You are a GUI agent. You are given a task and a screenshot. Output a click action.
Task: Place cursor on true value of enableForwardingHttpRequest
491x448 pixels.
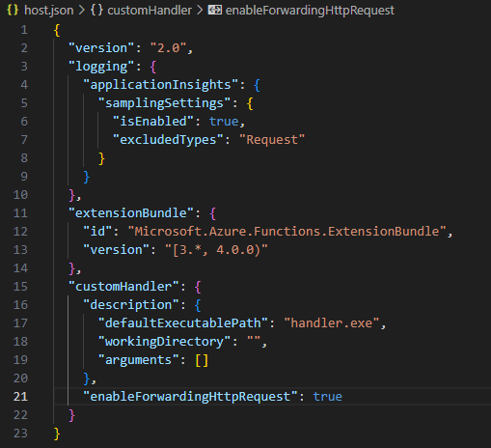coord(328,397)
